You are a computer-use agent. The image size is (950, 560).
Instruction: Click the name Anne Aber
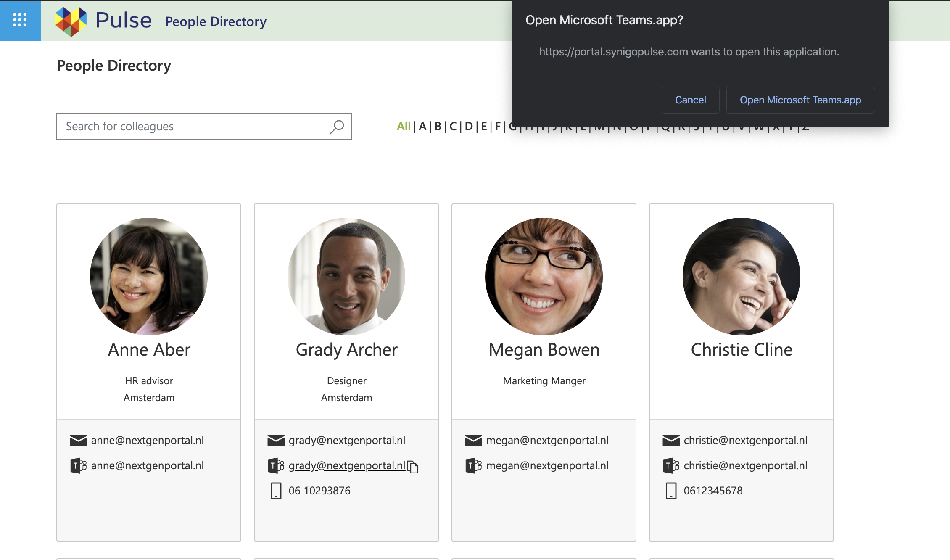point(149,350)
